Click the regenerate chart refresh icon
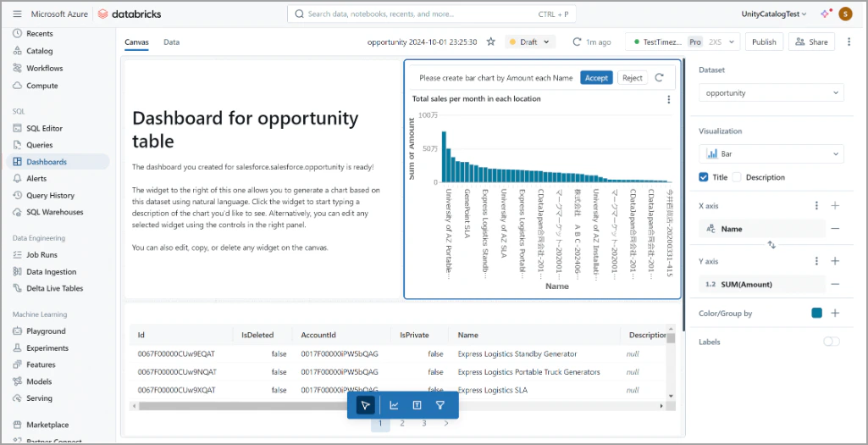 click(x=659, y=78)
